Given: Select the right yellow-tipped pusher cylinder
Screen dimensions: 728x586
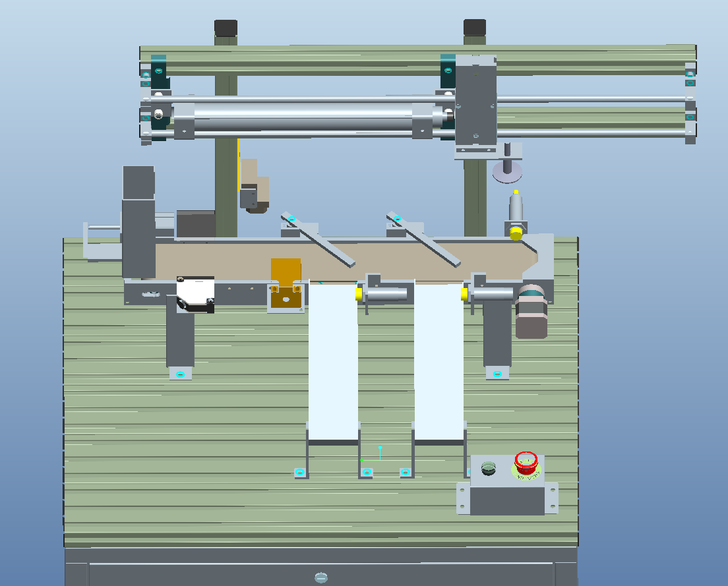Looking at the screenshot, I should pos(487,294).
